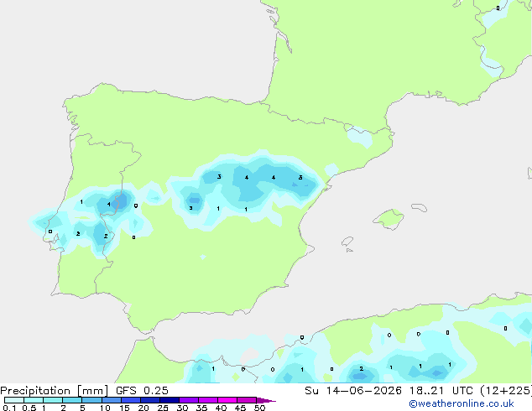Click the '30' legend scale label
The image size is (532, 411).
pos(182,408)
